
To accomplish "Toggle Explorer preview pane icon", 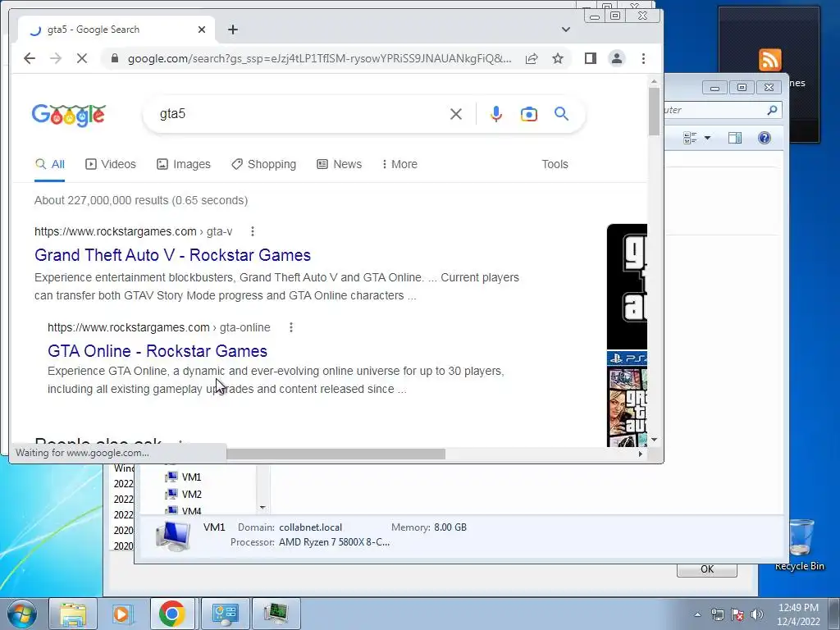I will [735, 138].
